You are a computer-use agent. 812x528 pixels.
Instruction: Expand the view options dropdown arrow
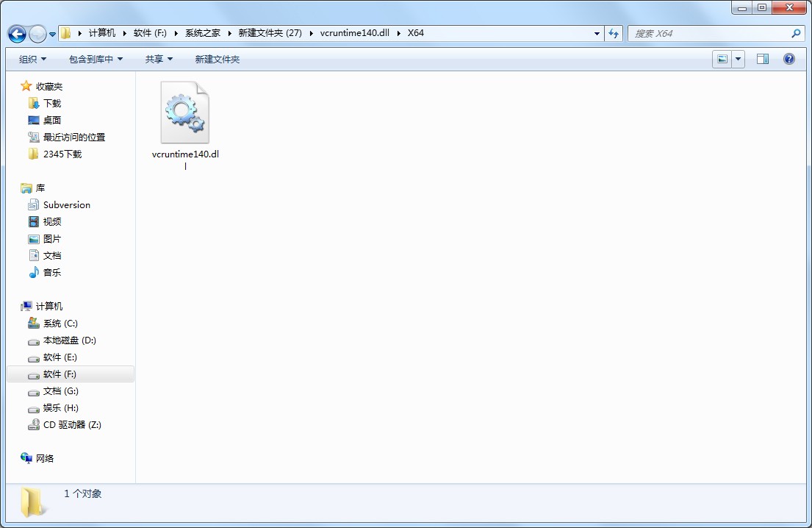click(x=739, y=59)
